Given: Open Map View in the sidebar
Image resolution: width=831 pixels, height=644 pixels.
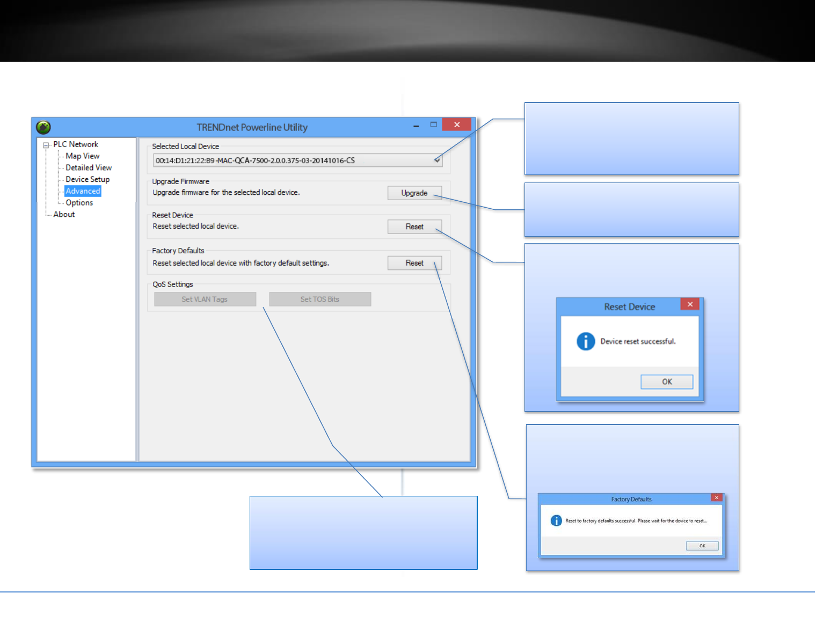Looking at the screenshot, I should click(x=83, y=156).
